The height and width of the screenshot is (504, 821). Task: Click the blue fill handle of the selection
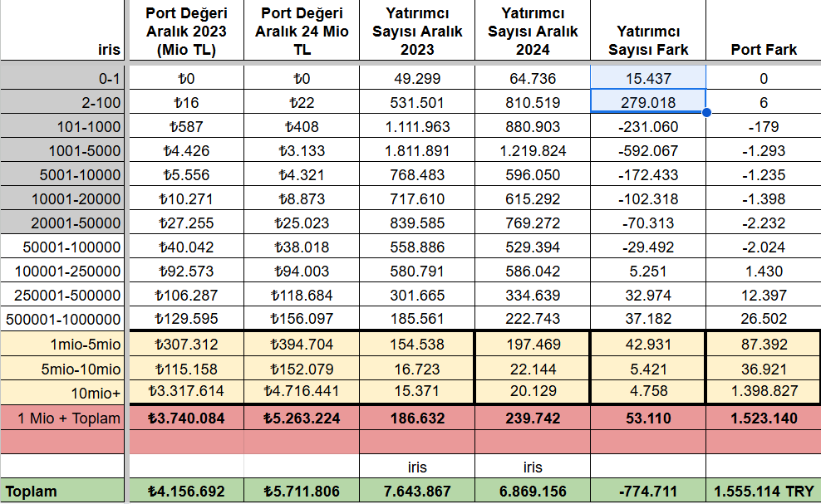click(x=706, y=112)
